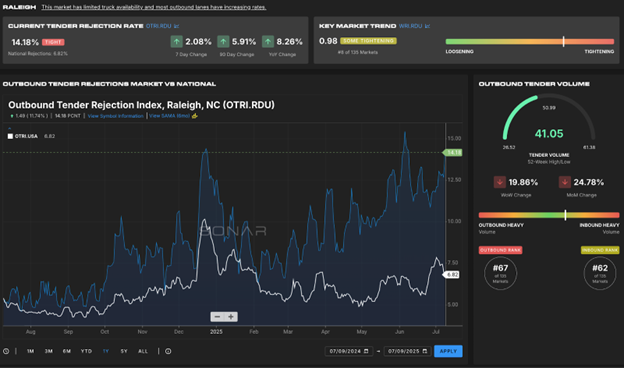The width and height of the screenshot is (624, 368).
Task: Zoom in with the chart plus button
Action: point(231,317)
